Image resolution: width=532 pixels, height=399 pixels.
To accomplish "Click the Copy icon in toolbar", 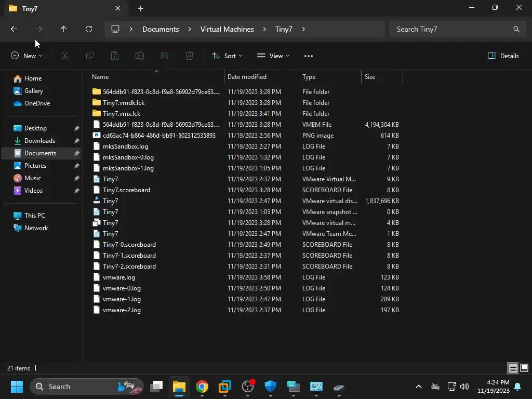I will click(x=90, y=56).
